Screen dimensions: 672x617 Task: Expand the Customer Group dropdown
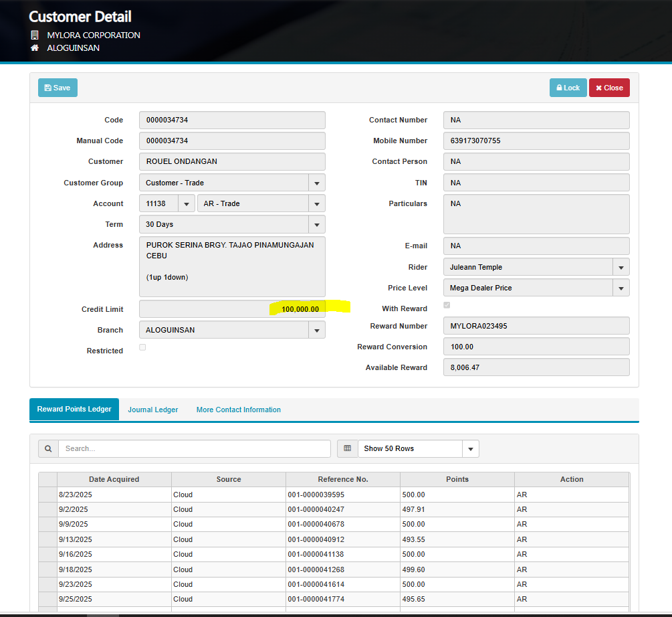316,183
